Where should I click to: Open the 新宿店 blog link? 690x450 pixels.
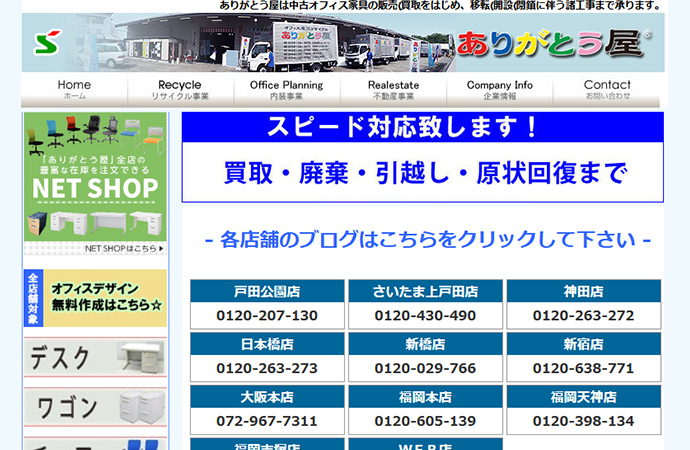click(x=584, y=344)
